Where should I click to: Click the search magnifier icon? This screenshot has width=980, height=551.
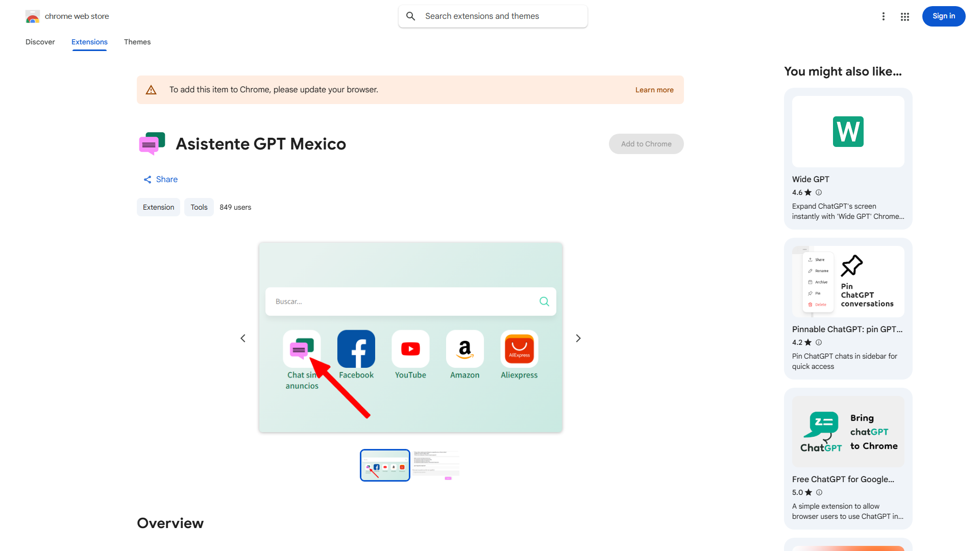tap(411, 16)
